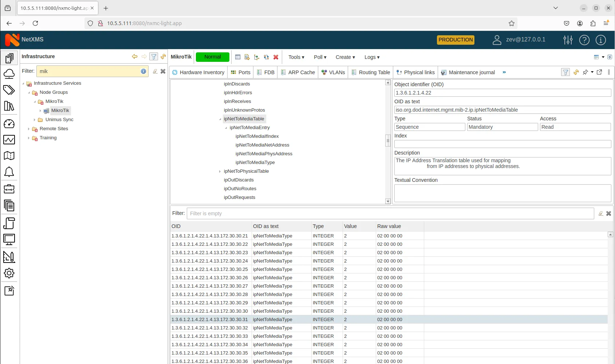
Task: Clear the mik filter with the X button
Action: pos(163,71)
